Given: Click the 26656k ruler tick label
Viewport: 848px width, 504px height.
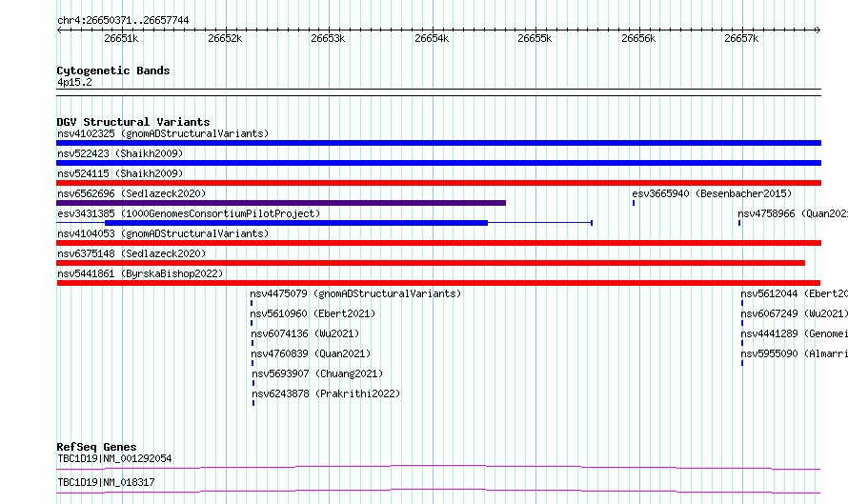Looking at the screenshot, I should click(638, 38).
